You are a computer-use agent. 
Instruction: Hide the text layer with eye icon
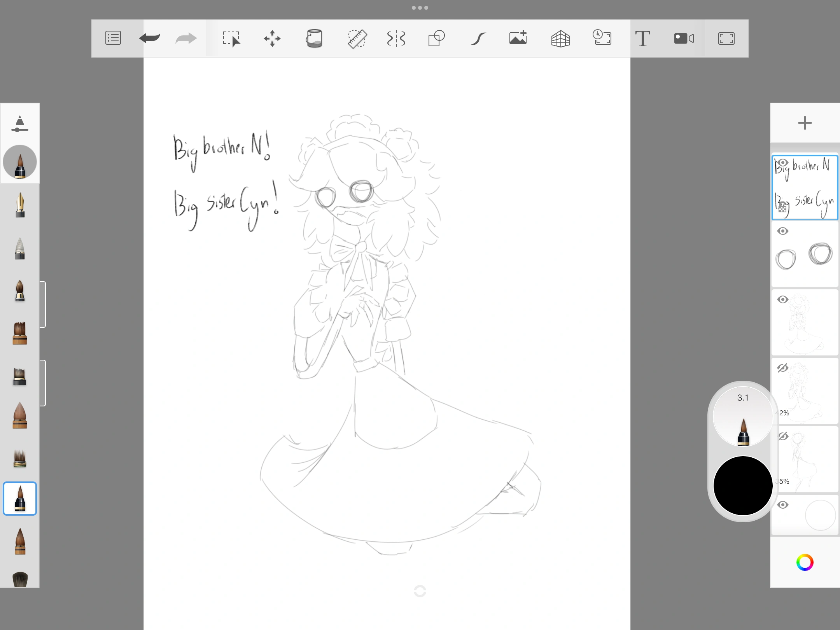click(x=782, y=163)
